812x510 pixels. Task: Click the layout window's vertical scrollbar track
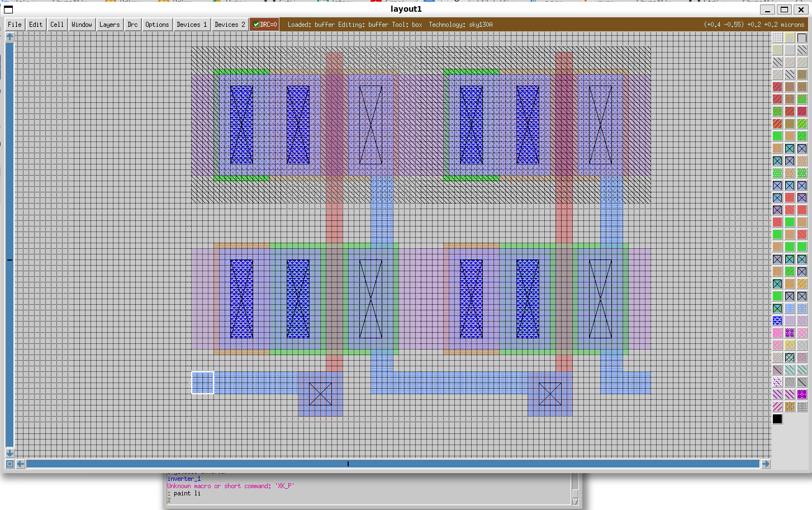click(10, 245)
